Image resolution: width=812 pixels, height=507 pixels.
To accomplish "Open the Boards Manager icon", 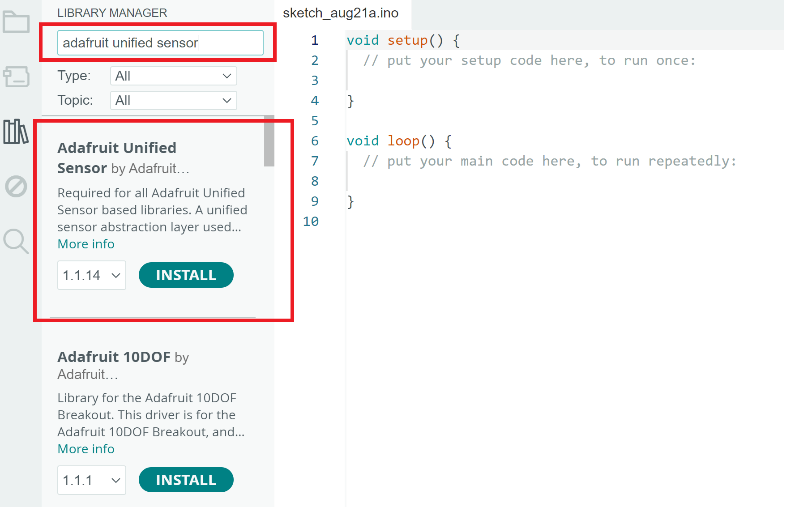I will coord(16,77).
